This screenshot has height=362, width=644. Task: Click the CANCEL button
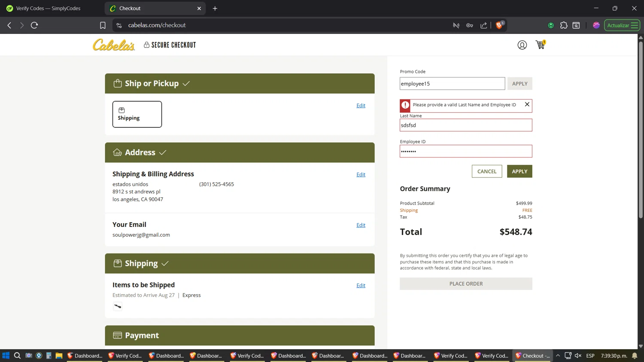coord(487,171)
